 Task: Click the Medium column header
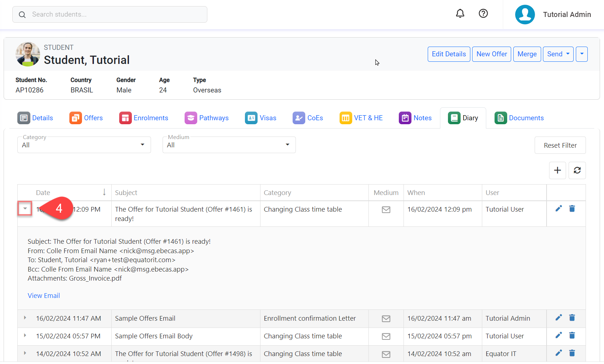[x=386, y=193]
